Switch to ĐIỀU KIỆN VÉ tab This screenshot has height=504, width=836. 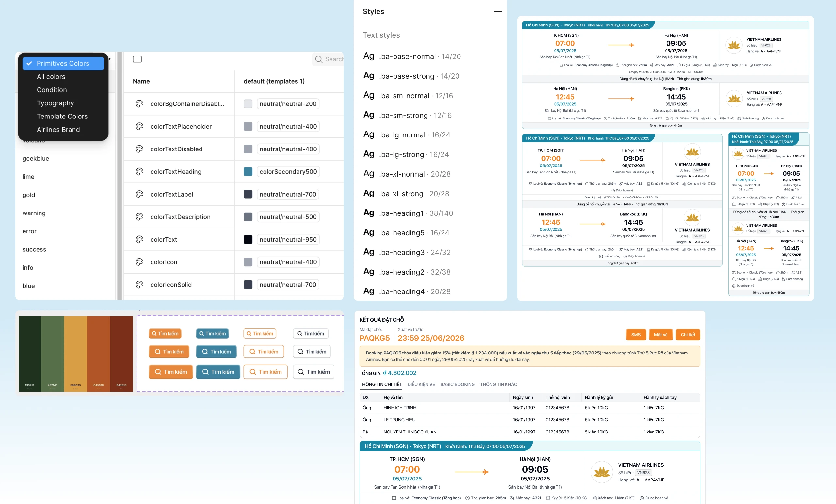(x=421, y=384)
